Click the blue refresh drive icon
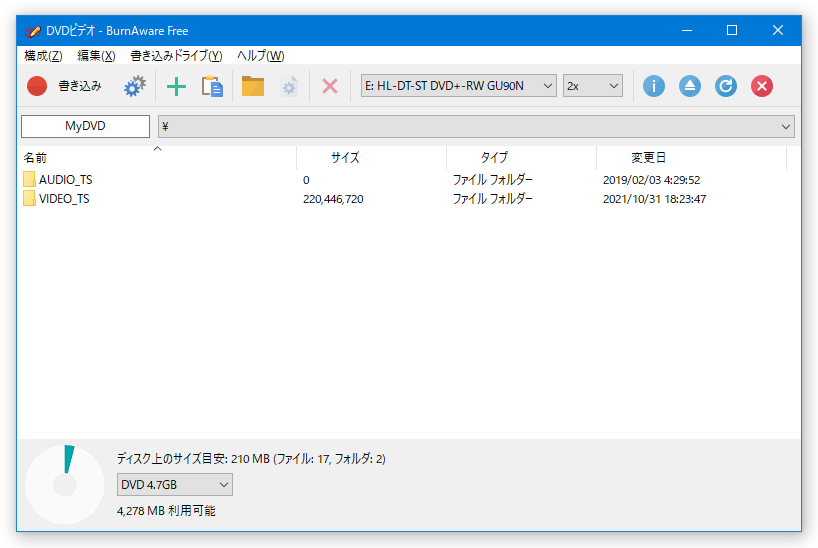Screen dimensions: 818x548 [726, 86]
